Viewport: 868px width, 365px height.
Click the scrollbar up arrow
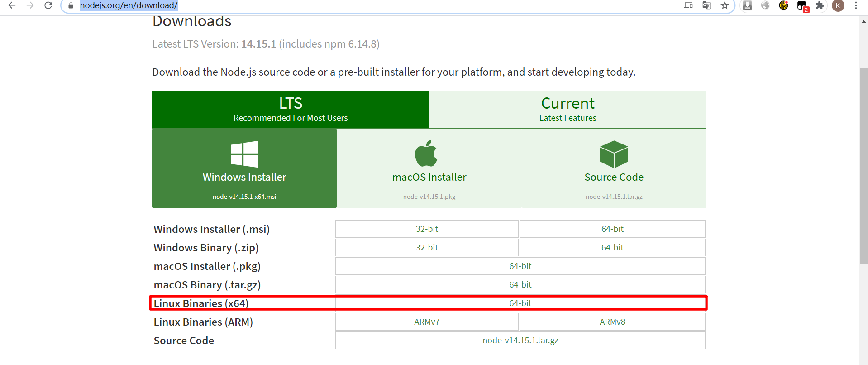pyautogui.click(x=863, y=21)
